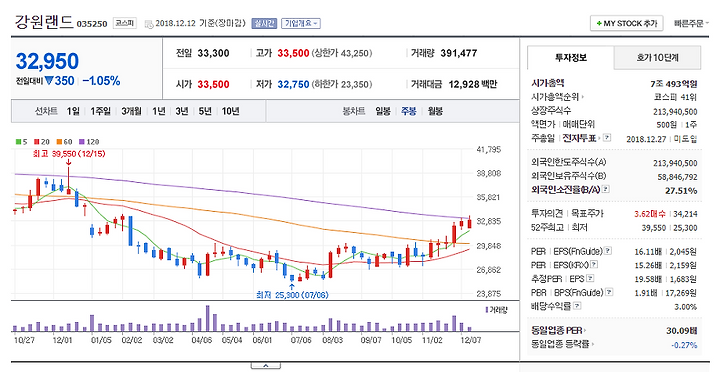Viewport: 720px width, 372px height.
Task: Switch to the 투자정보 tab
Action: pos(571,58)
